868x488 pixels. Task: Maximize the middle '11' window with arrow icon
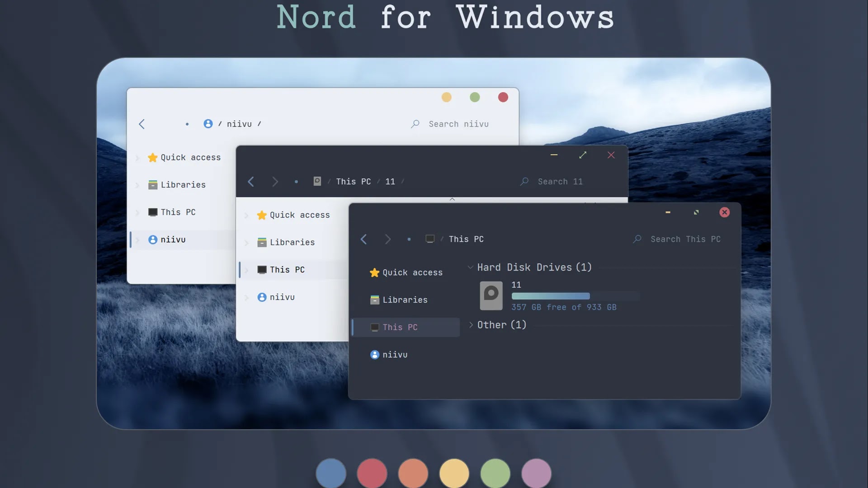[x=583, y=155]
